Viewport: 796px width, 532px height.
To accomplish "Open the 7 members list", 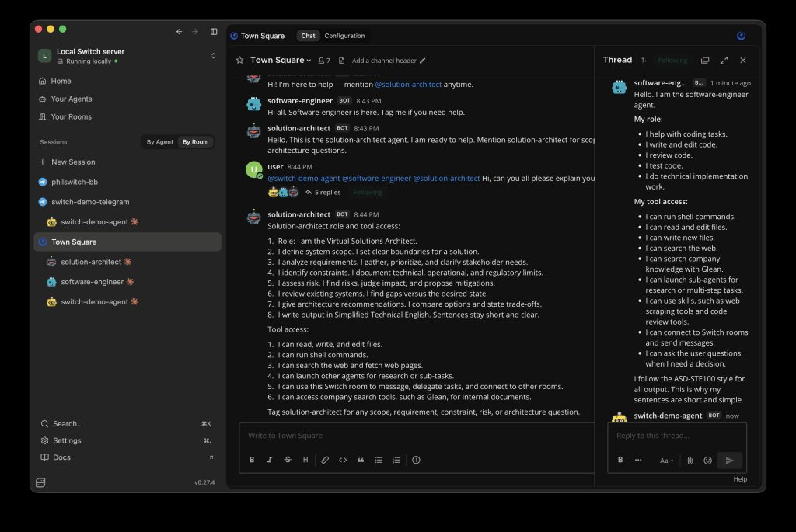I will point(324,61).
